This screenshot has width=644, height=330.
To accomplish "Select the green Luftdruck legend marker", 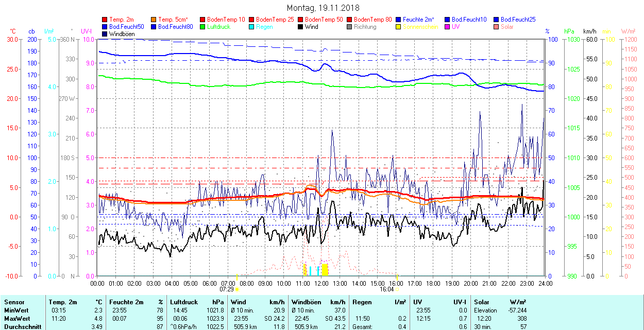I will tap(203, 27).
